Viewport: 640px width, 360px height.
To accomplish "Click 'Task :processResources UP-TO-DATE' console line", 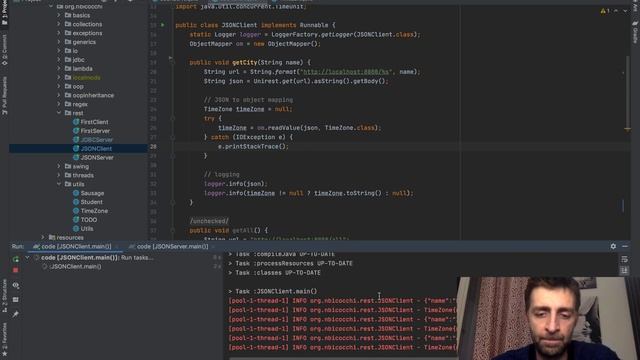I will [x=290, y=264].
